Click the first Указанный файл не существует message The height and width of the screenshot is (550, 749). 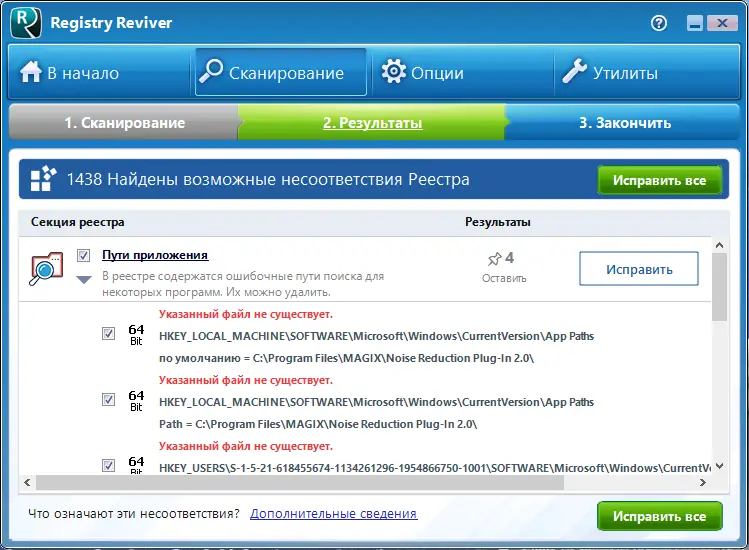246,314
